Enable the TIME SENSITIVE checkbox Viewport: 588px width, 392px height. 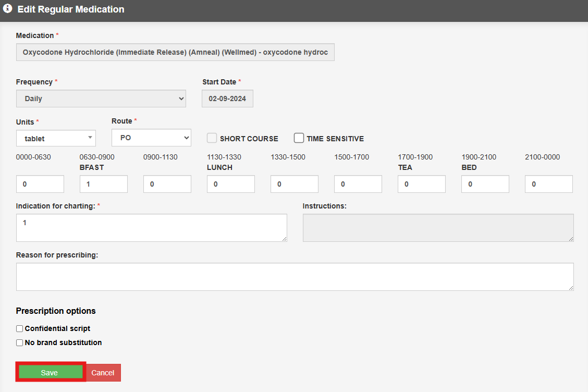tap(299, 138)
